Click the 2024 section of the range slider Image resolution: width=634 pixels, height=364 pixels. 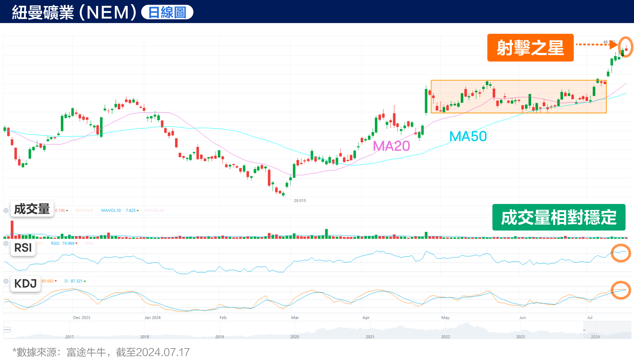pyautogui.click(x=596, y=336)
